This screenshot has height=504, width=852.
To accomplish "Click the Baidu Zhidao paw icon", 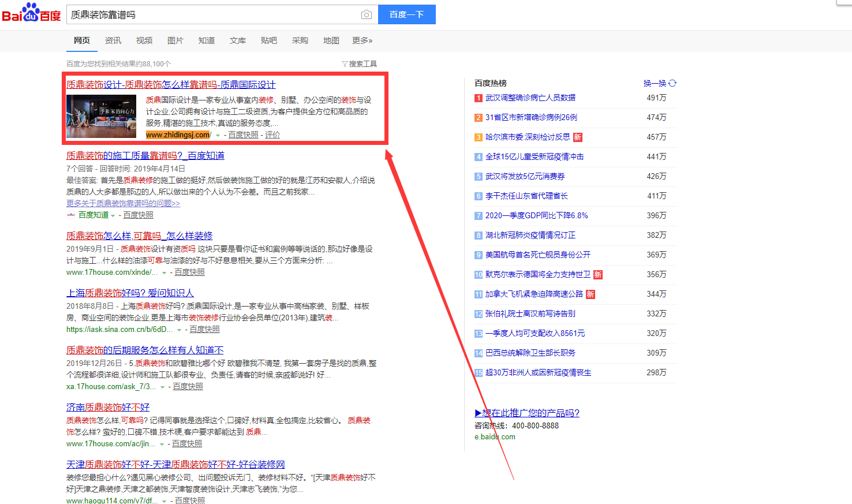I will click(x=71, y=215).
